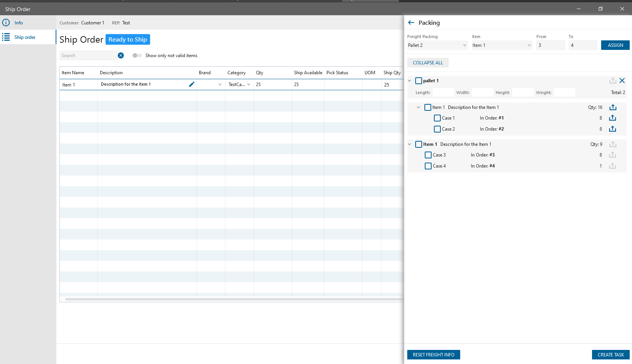This screenshot has width=632, height=364.
Task: Open the Freight Packing dropdown
Action: point(437,45)
